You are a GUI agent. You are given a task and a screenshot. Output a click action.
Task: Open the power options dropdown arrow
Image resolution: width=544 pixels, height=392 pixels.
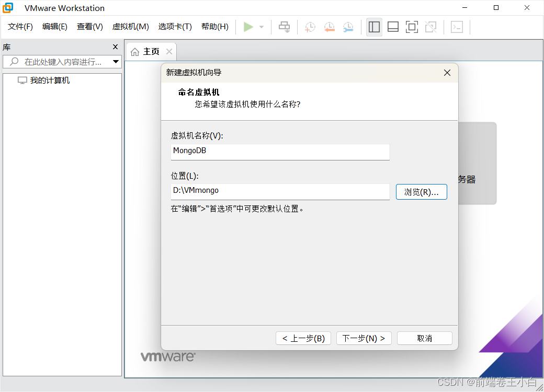[x=262, y=27]
